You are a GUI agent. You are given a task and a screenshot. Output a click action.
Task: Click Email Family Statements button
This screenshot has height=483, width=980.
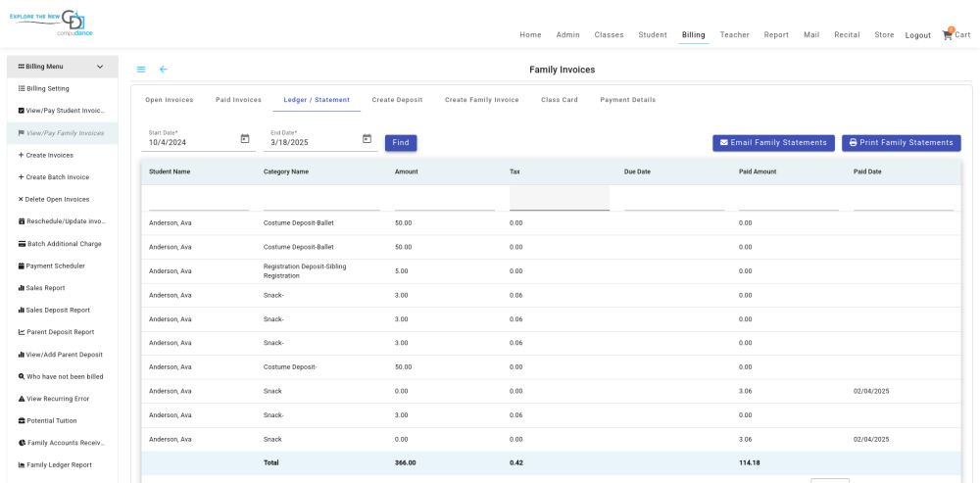[x=774, y=142]
